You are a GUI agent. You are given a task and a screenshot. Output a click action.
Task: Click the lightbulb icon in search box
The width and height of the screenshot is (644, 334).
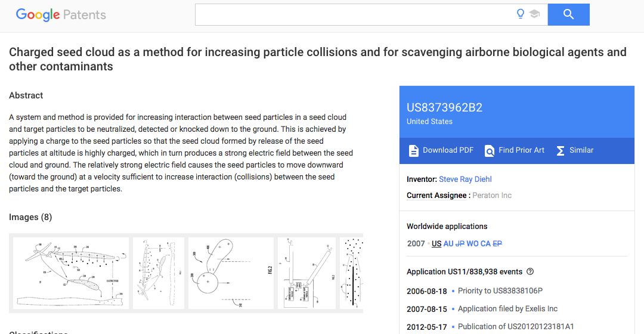coord(521,14)
